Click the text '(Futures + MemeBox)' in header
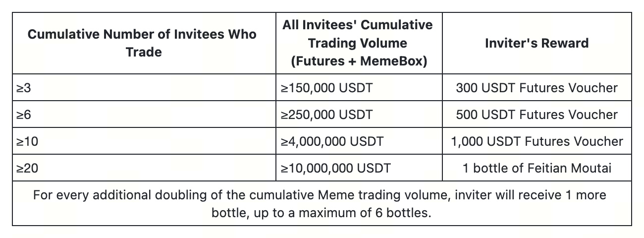Viewport: 644px width, 238px height. click(358, 61)
